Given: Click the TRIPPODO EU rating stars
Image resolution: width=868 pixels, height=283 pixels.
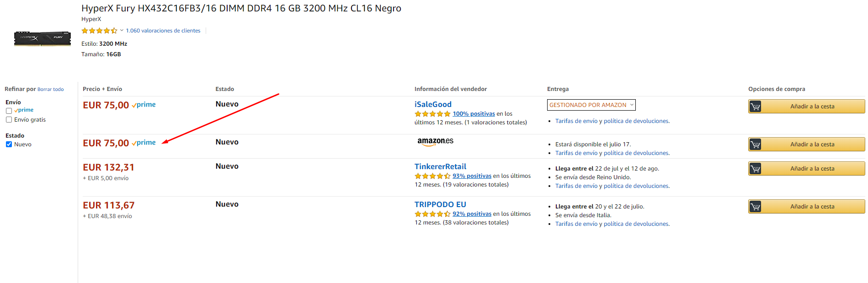Looking at the screenshot, I should [432, 214].
